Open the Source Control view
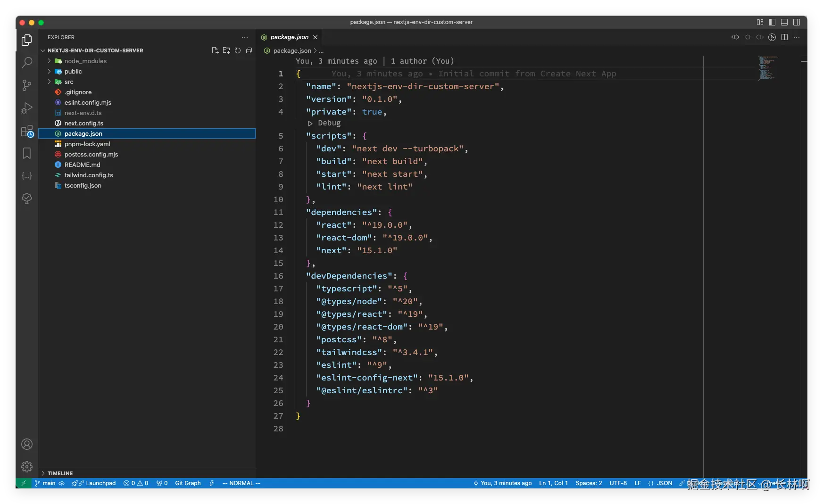 coord(27,85)
